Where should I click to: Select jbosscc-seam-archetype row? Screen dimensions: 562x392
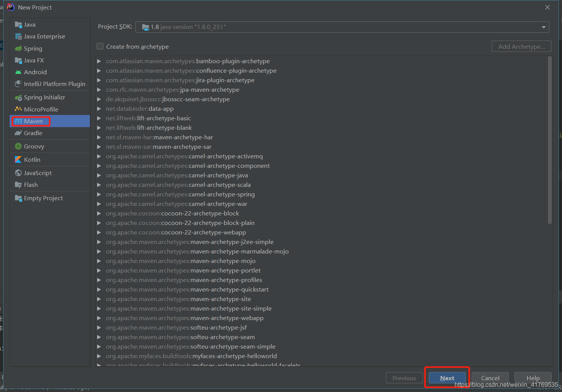(322, 99)
